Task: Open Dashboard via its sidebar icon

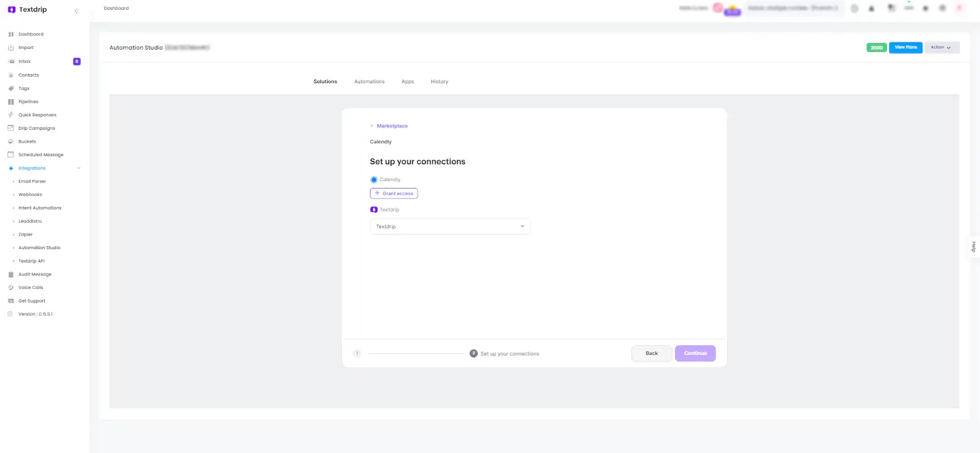Action: tap(11, 34)
